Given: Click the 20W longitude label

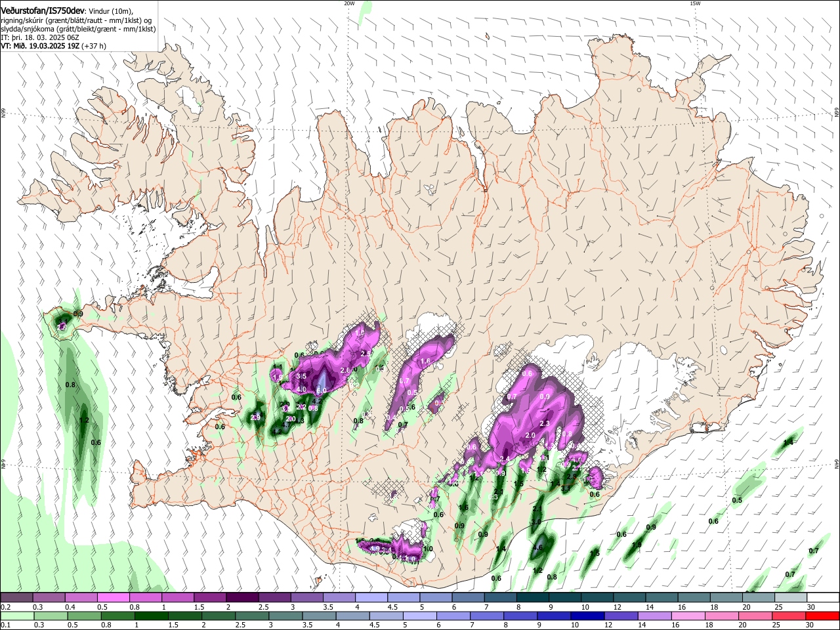Looking at the screenshot, I should click(x=349, y=3).
